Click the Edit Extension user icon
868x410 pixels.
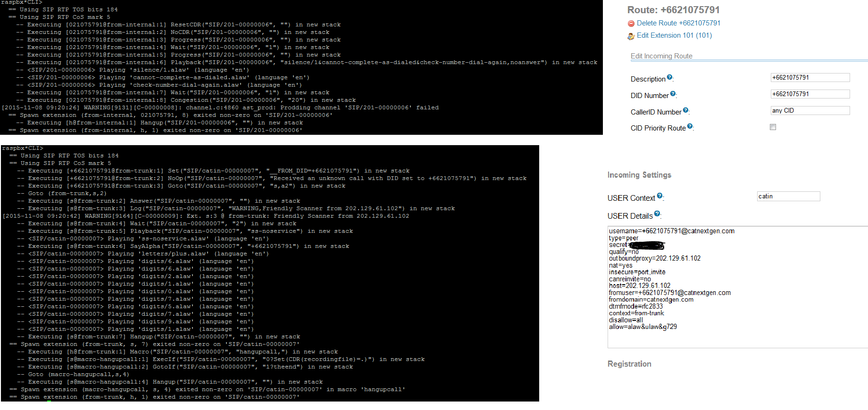pyautogui.click(x=631, y=36)
